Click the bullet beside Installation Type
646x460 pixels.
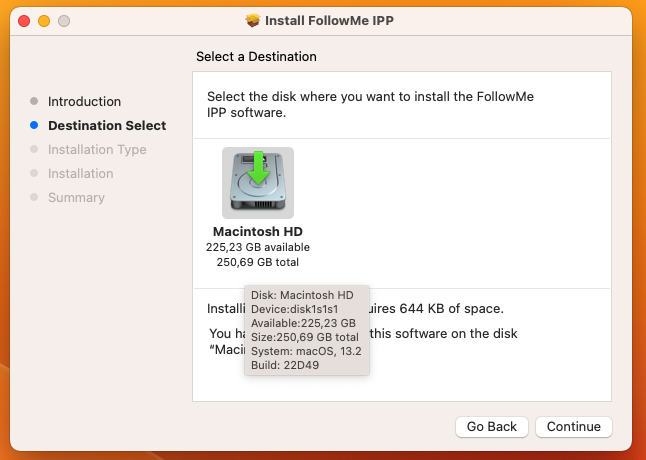pos(34,149)
